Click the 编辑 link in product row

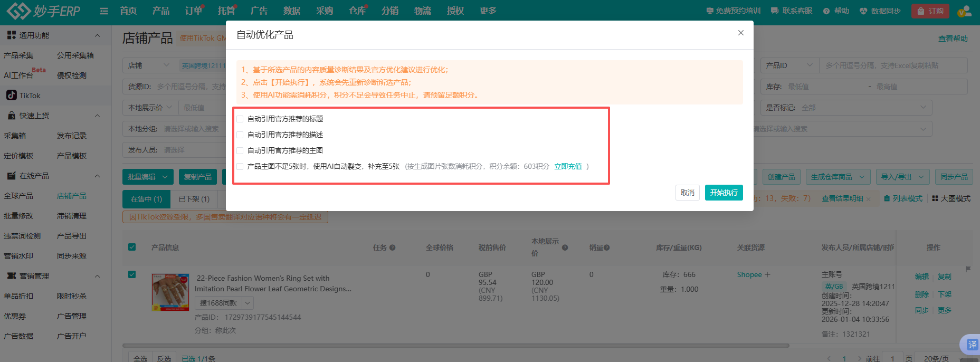coord(921,277)
